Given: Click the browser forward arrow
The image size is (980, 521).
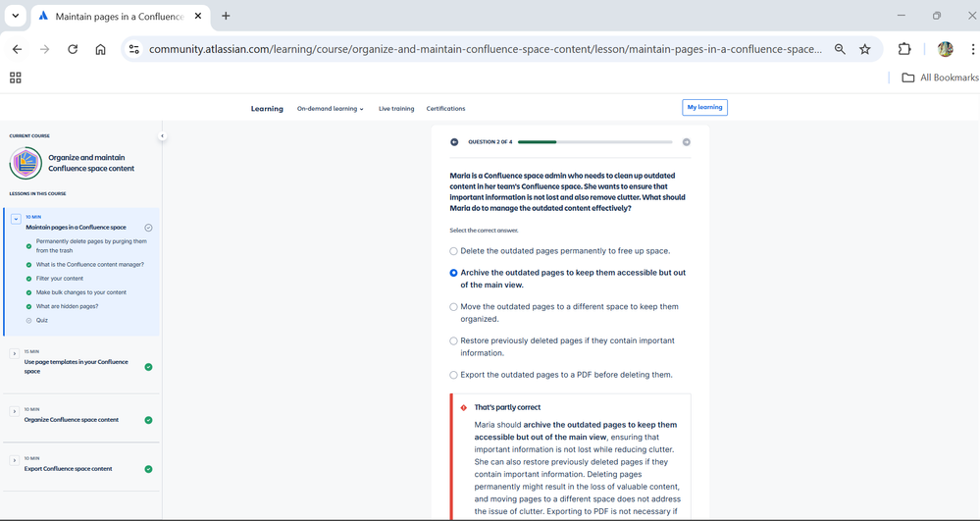Looking at the screenshot, I should [x=44, y=49].
